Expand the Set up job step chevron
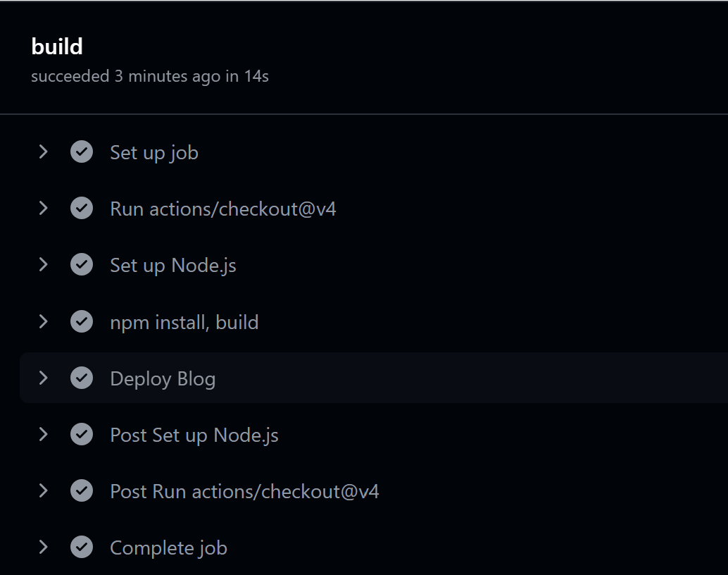 (x=43, y=152)
